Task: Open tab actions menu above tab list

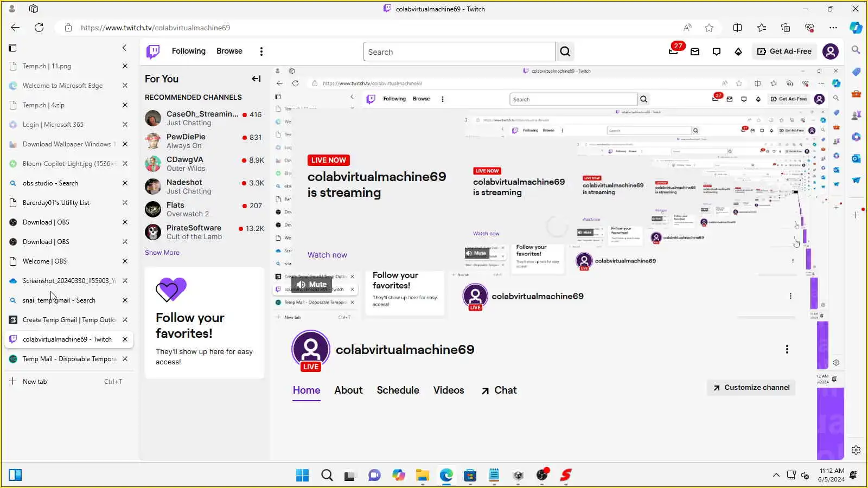Action: [x=13, y=48]
